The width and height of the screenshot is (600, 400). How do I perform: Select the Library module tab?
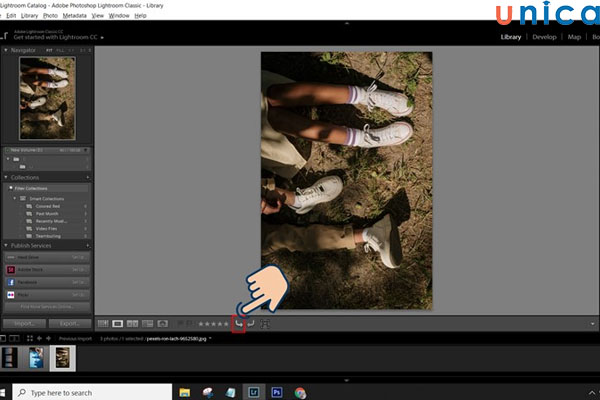(511, 37)
